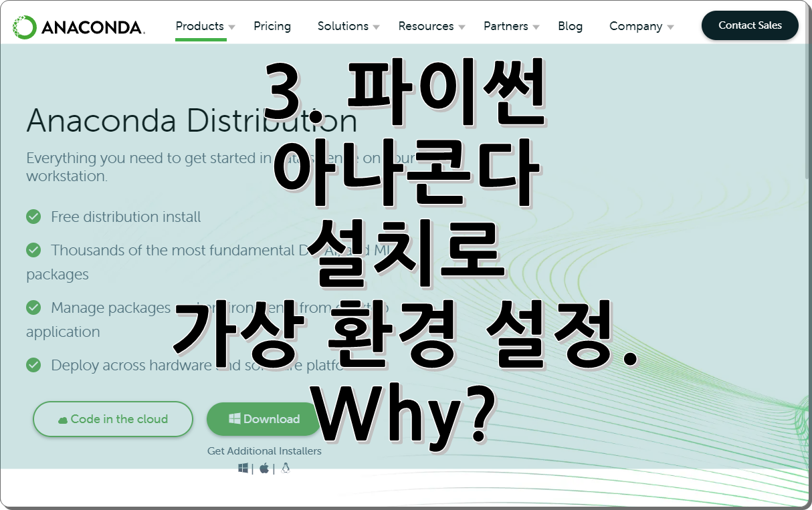Click checkmark beside Deploy across hardware
The image size is (812, 510).
pos(33,365)
